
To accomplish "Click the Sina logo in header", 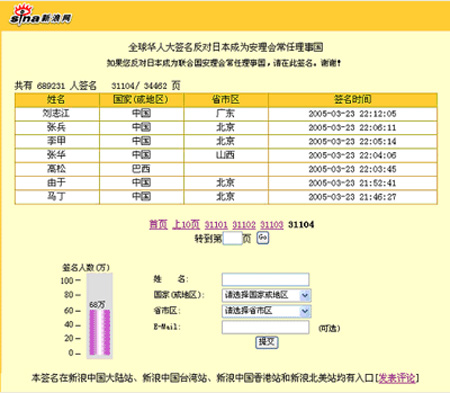I will click(41, 15).
